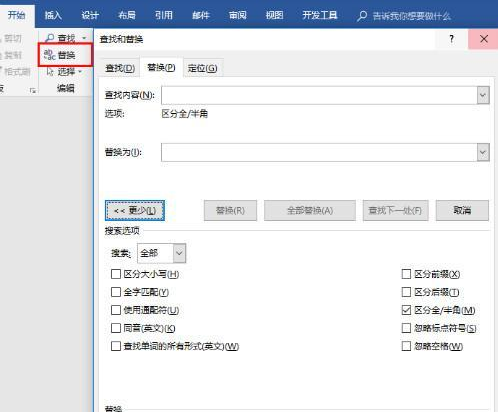Switch to the 布局 ribbon tab
Screen dimensions: 498x412
point(127,15)
